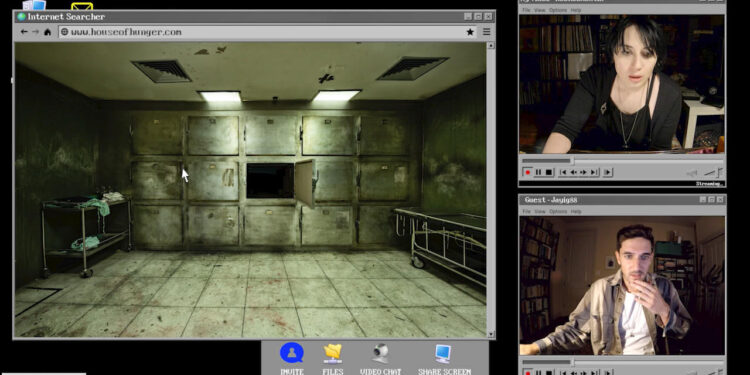Skip to the start in the top player
The height and width of the screenshot is (375, 750).
(563, 172)
